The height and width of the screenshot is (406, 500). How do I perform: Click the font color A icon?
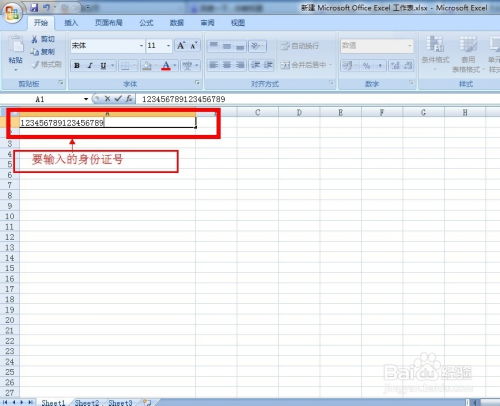pos(166,66)
